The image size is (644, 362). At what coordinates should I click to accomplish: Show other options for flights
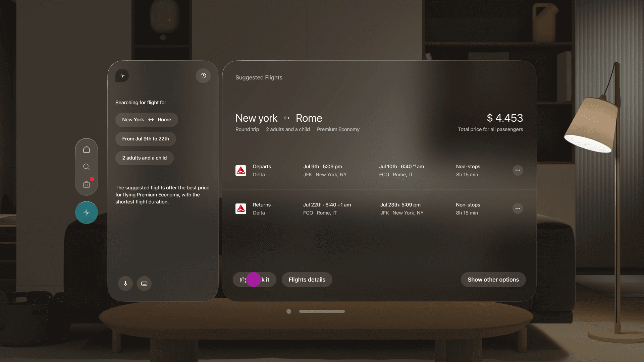(493, 280)
